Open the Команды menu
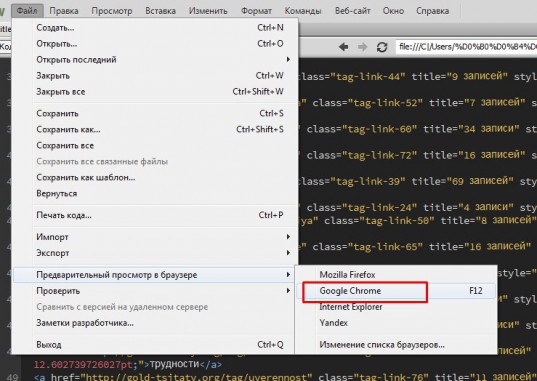 [303, 11]
